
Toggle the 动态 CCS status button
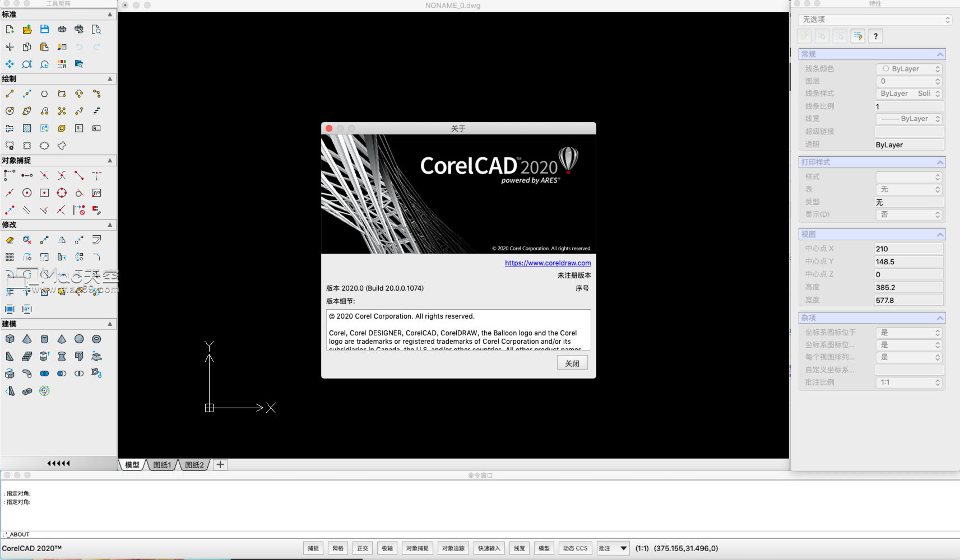click(x=576, y=548)
